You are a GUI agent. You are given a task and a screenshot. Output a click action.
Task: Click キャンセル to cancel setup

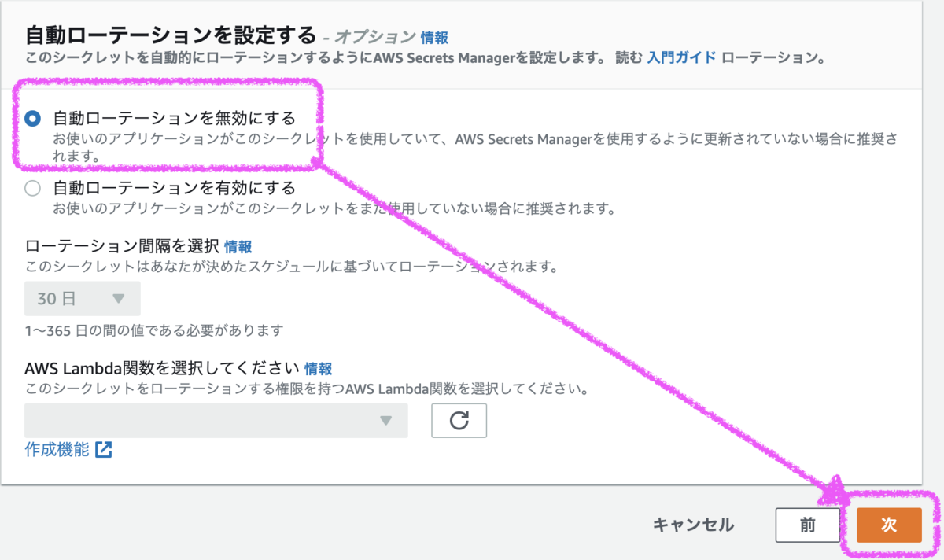pyautogui.click(x=692, y=525)
